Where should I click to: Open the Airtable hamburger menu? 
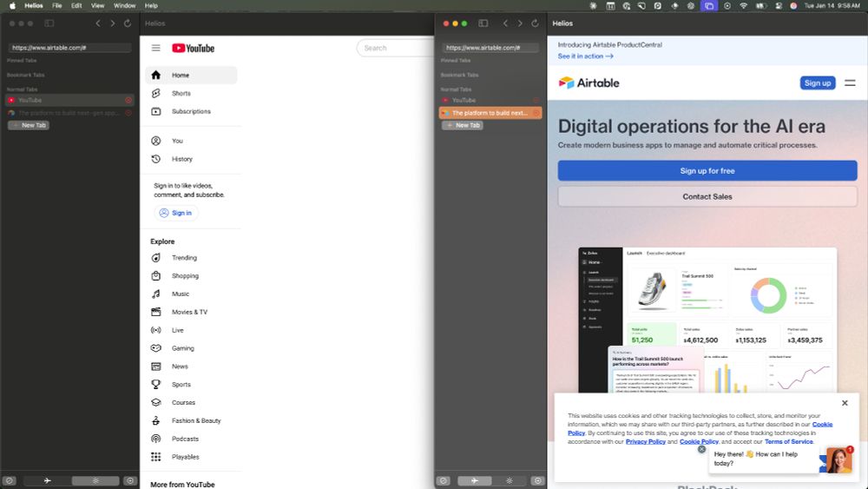pos(850,83)
